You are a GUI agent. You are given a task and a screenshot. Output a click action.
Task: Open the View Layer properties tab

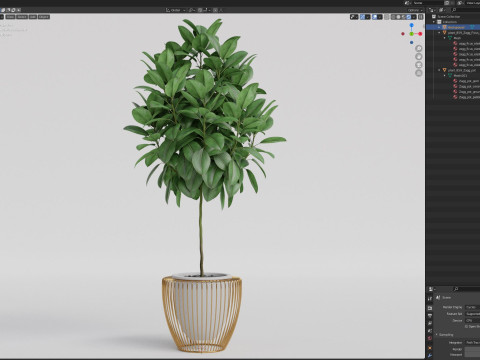coord(430,323)
